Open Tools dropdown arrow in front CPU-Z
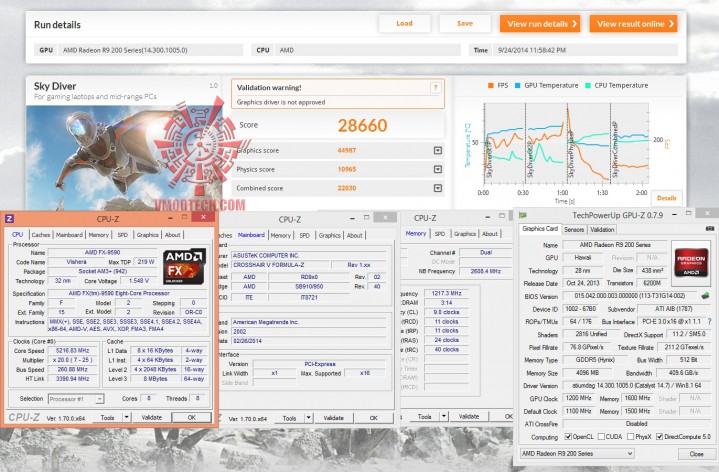 pyautogui.click(x=127, y=417)
